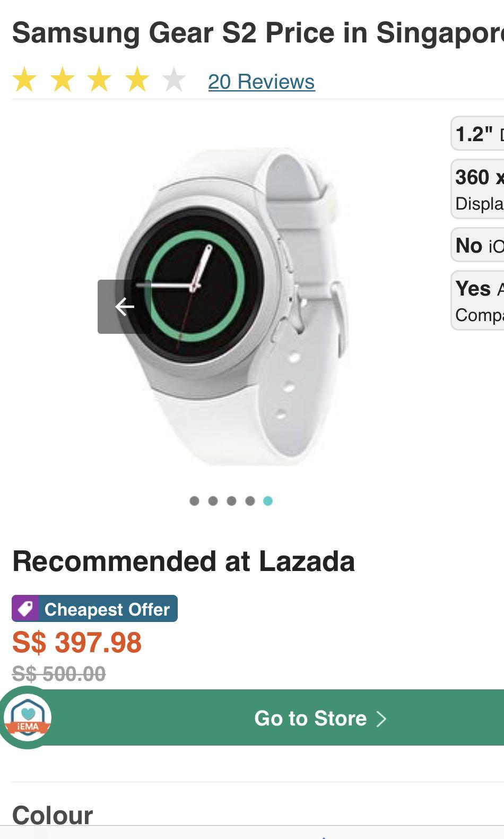504x839 pixels.
Task: Select the second star rating
Action: (x=62, y=81)
